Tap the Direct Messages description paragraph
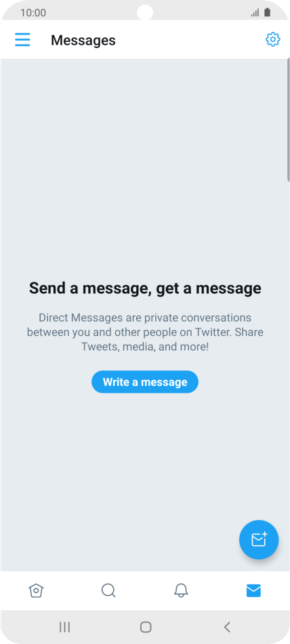The image size is (290, 644). (x=145, y=332)
